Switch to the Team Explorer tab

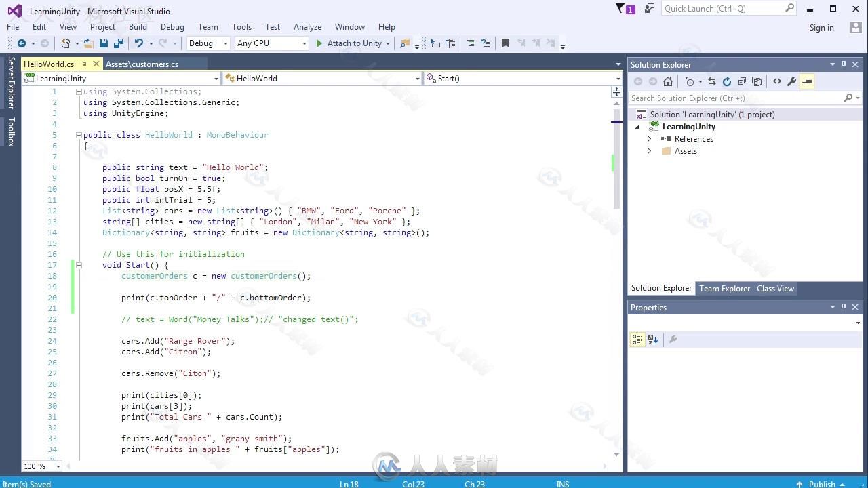tap(724, 289)
